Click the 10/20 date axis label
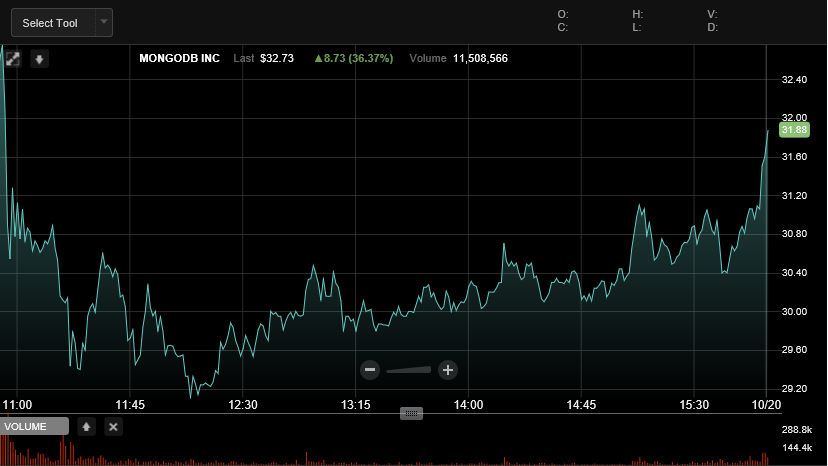The width and height of the screenshot is (828, 466). point(766,405)
